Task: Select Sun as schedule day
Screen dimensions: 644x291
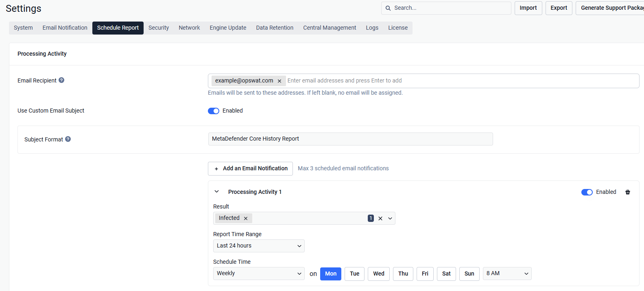Action: (469, 274)
